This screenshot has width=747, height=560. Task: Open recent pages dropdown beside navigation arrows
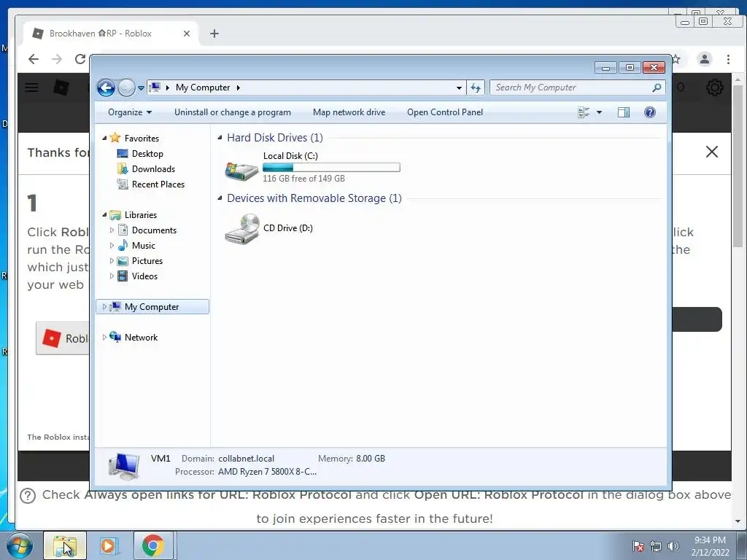coord(141,88)
